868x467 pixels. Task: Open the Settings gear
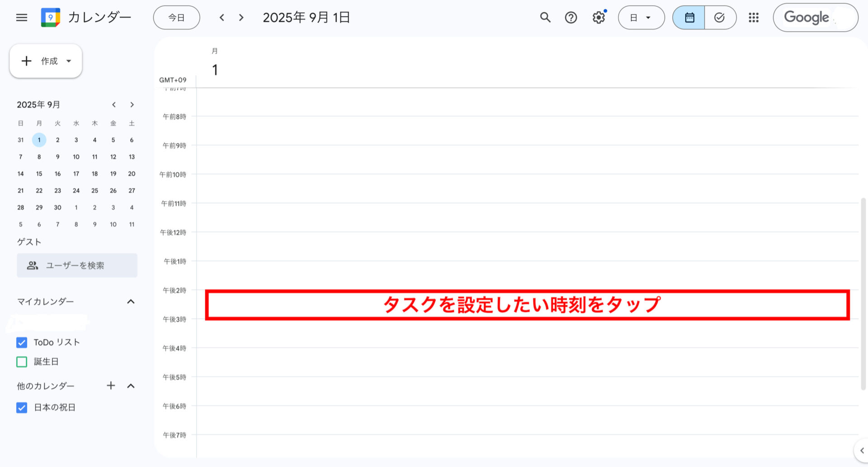tap(598, 17)
